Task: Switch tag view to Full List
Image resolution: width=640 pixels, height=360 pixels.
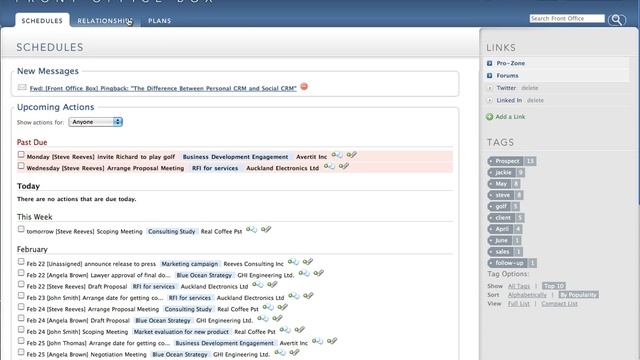Action: coord(518,304)
